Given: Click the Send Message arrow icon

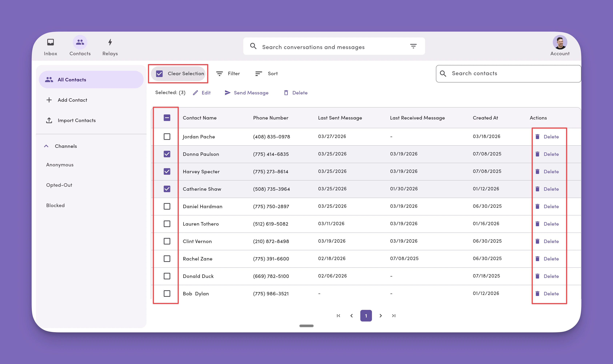Looking at the screenshot, I should pyautogui.click(x=228, y=93).
